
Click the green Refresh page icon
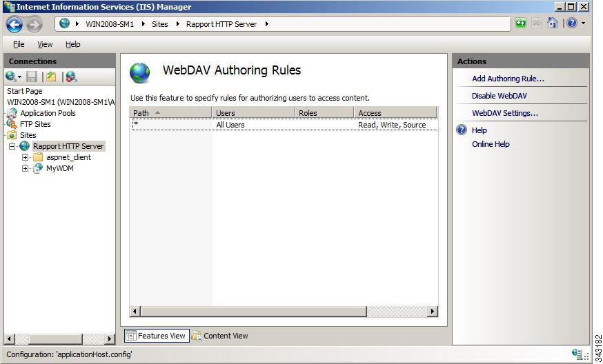[521, 23]
